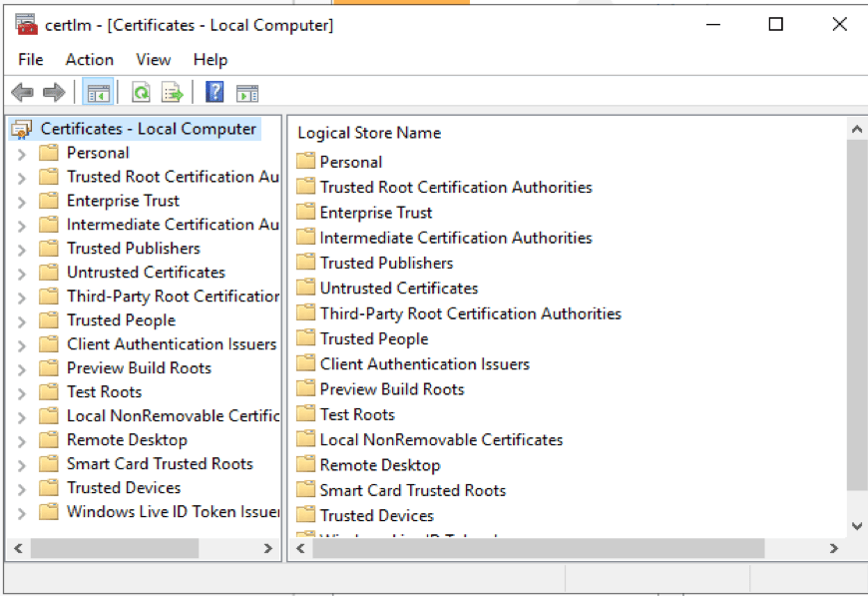Open the View menu
This screenshot has height=596, width=868.
[154, 60]
